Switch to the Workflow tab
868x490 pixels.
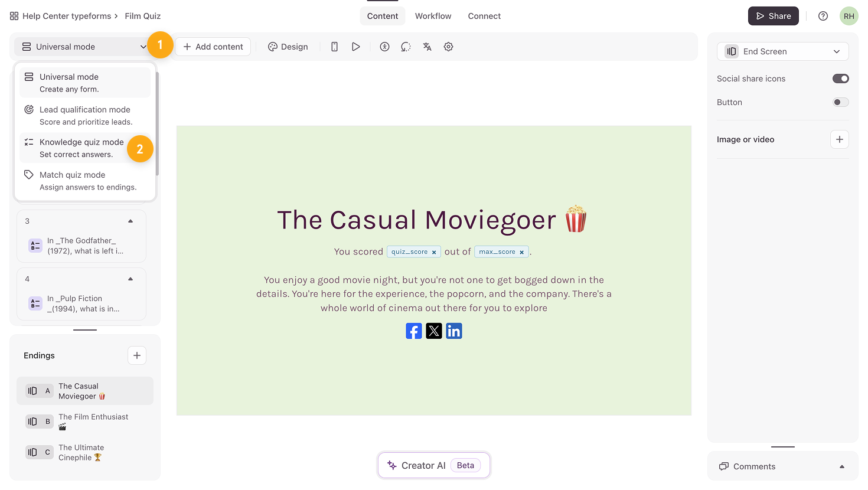[433, 16]
